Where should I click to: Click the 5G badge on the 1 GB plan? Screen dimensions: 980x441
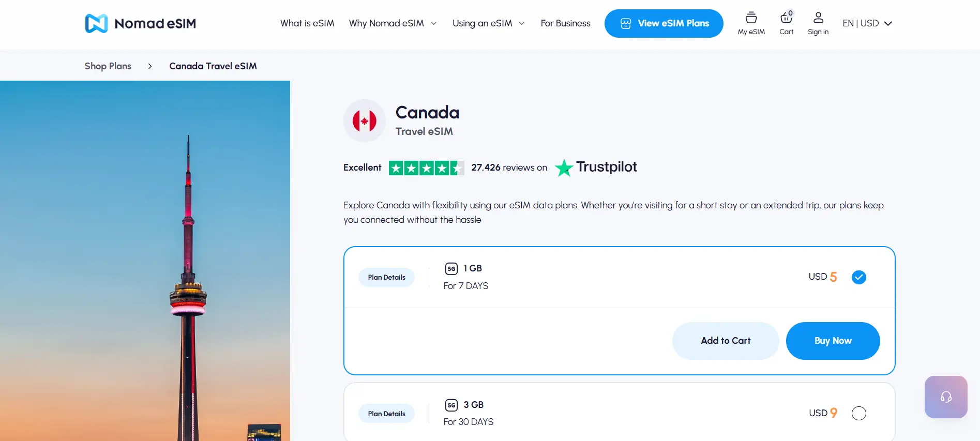(451, 268)
